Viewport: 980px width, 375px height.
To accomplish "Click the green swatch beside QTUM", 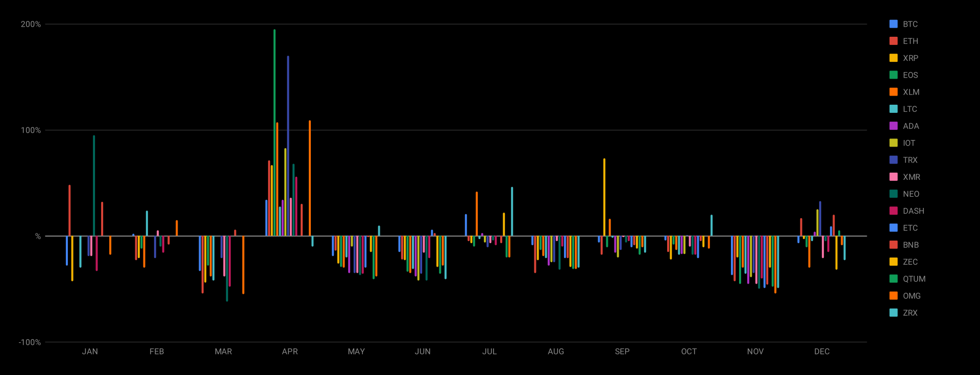I will pos(893,278).
